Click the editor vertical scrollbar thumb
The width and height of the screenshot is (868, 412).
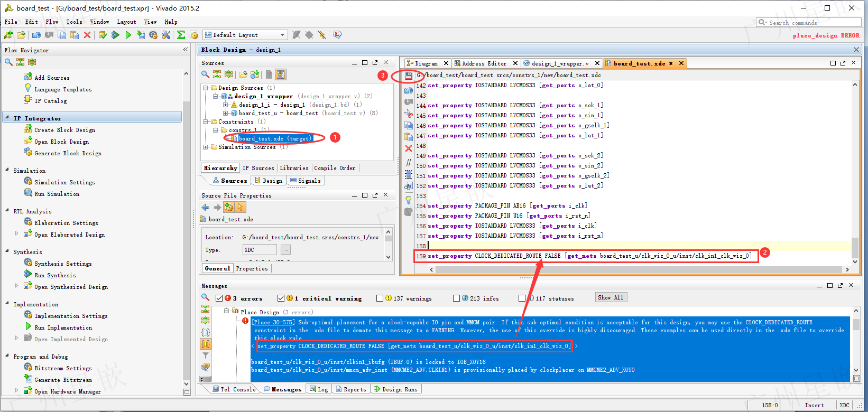point(855,247)
